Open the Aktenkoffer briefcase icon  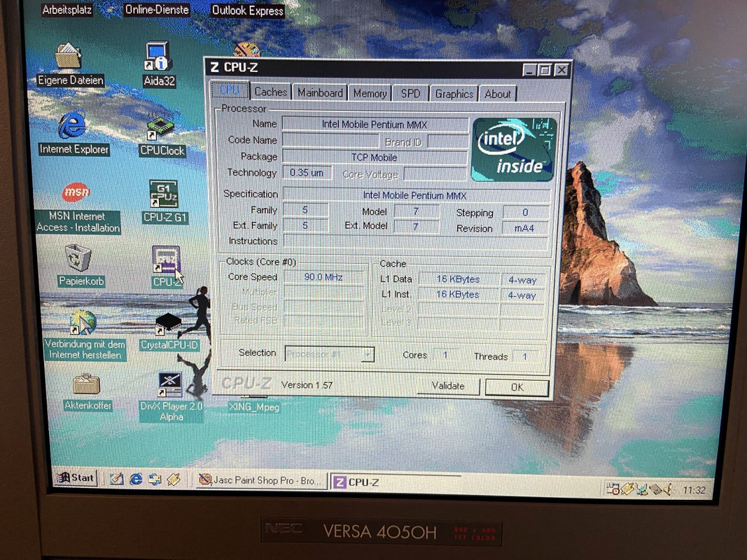88,393
